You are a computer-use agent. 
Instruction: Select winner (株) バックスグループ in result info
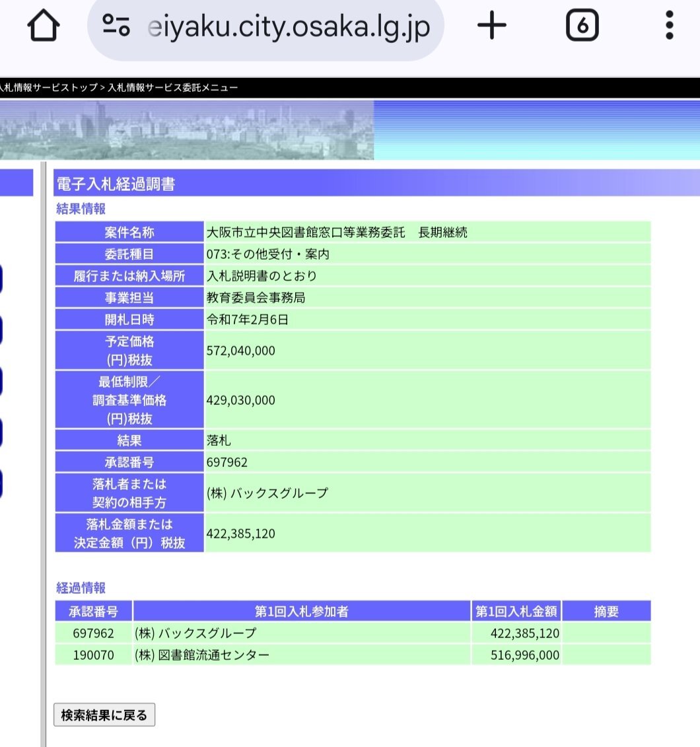(x=267, y=493)
